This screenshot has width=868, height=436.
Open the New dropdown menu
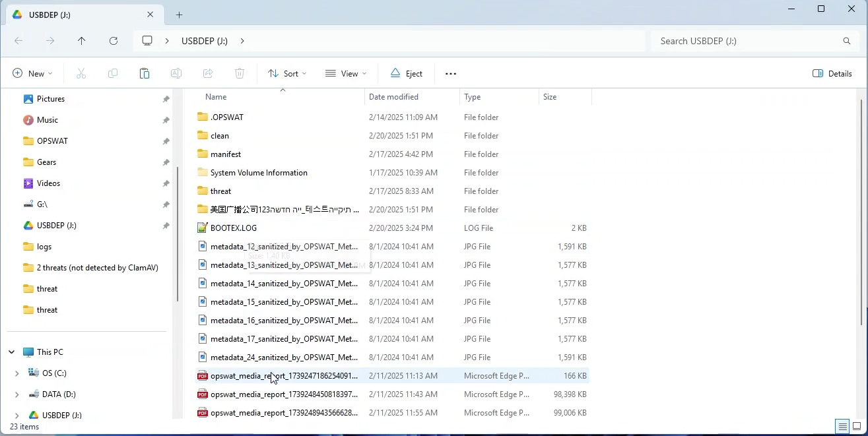coord(32,73)
